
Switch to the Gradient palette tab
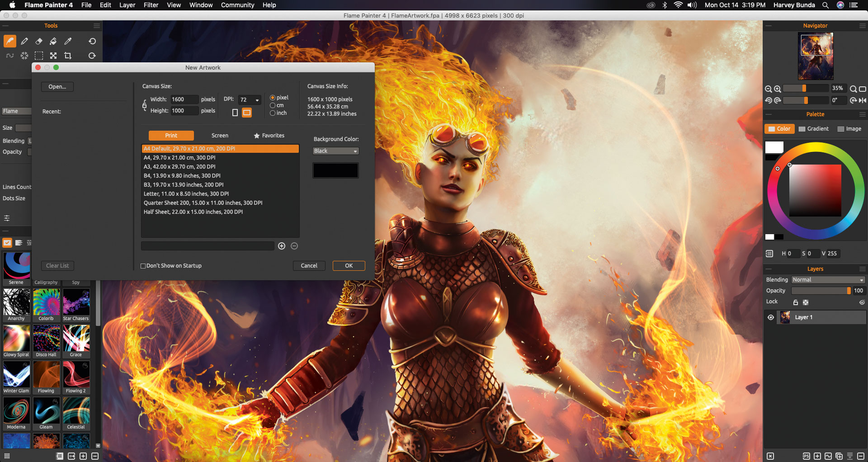point(814,129)
